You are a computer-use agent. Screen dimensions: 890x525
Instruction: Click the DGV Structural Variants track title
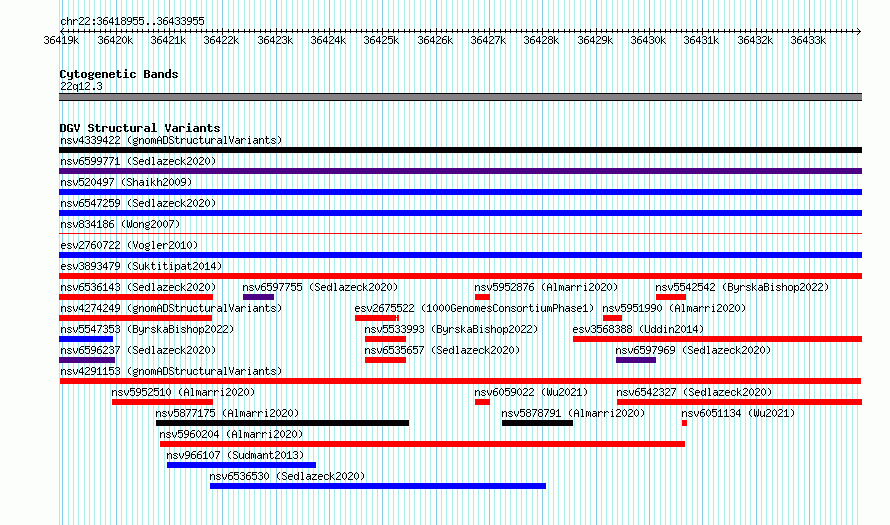click(x=140, y=128)
